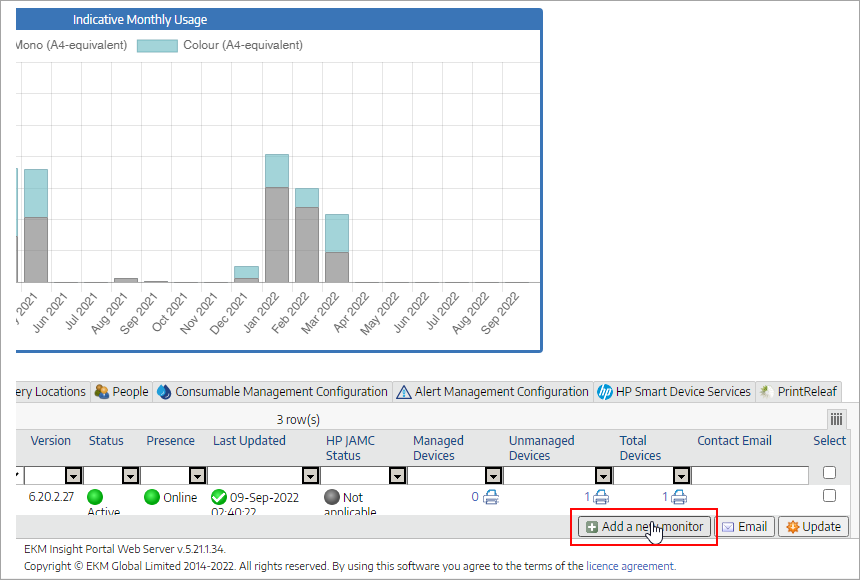
Task: Click the Unmanaged Devices printer icon
Action: [x=600, y=497]
